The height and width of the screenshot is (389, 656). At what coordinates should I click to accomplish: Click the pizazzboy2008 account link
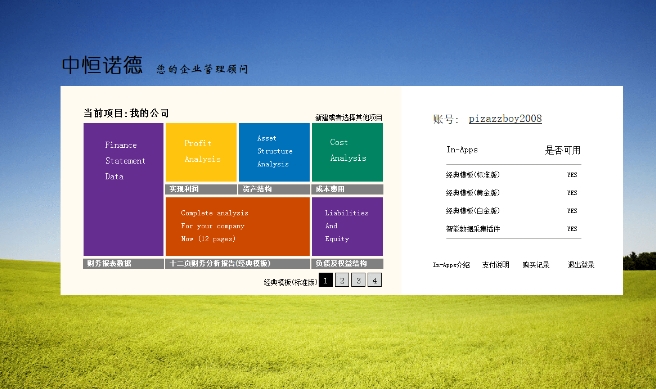point(505,119)
